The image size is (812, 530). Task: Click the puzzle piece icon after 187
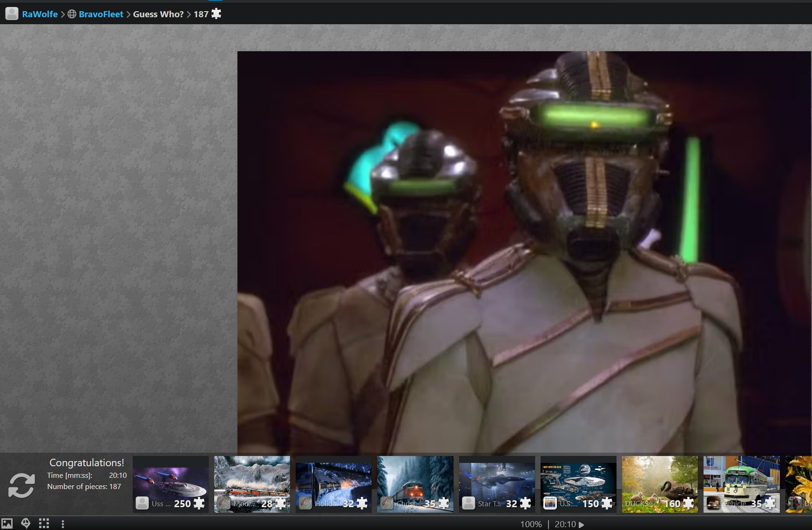(x=216, y=14)
